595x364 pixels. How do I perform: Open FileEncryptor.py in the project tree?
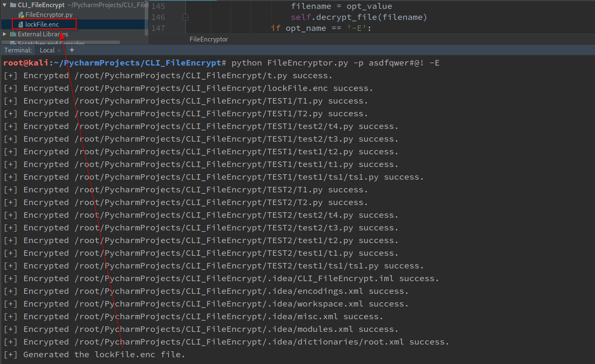[49, 15]
